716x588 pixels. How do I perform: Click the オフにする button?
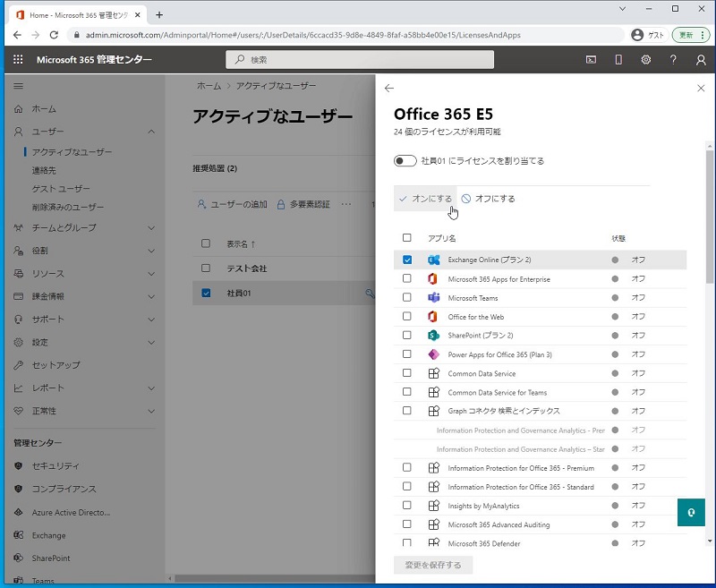489,199
